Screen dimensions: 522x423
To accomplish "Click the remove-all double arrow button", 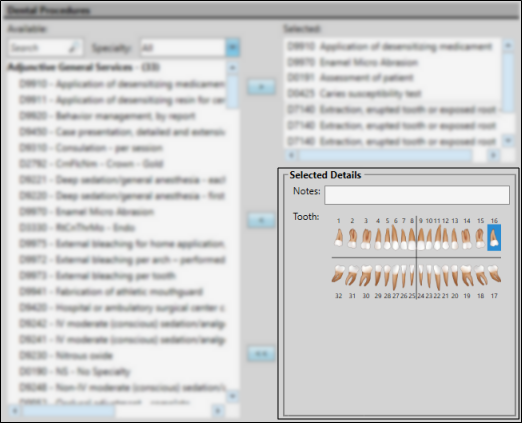I will click(x=261, y=354).
